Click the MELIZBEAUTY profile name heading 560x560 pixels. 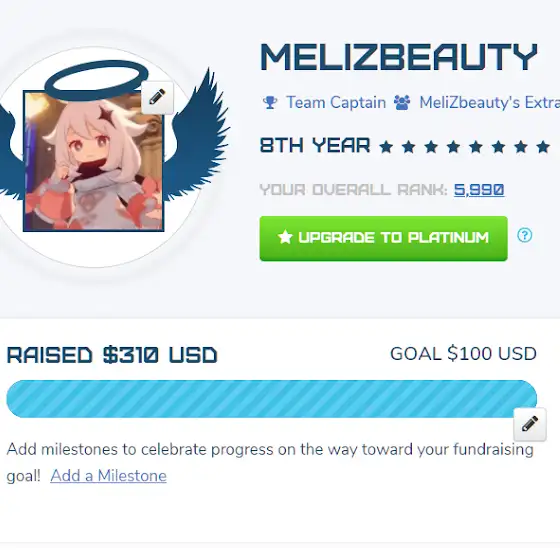399,57
